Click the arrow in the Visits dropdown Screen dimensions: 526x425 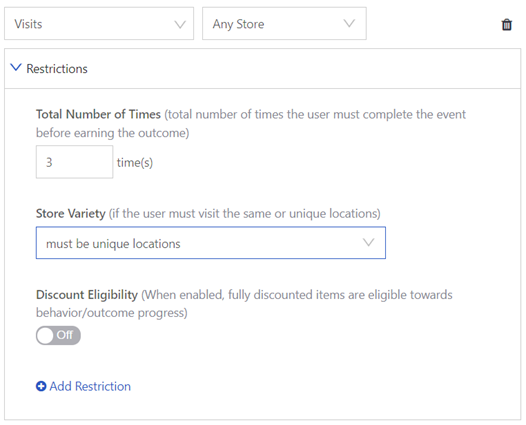[x=180, y=24]
